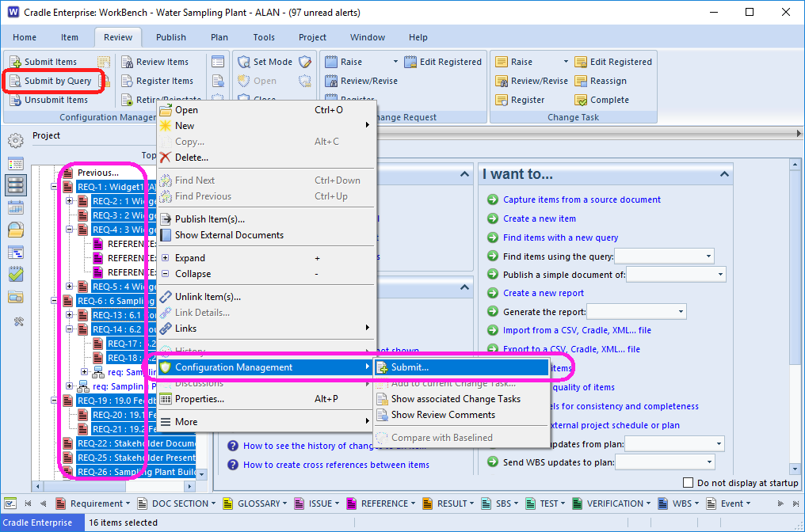Click Reassign in Change Task group
This screenshot has height=532, width=805.
point(601,81)
